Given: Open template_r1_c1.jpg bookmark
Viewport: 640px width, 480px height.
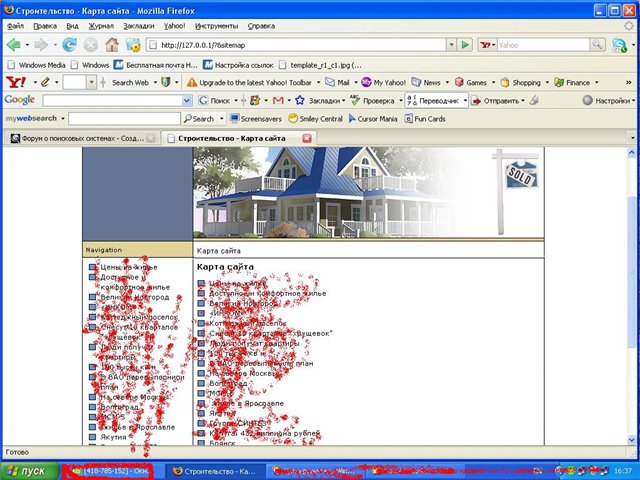Looking at the screenshot, I should (320, 65).
